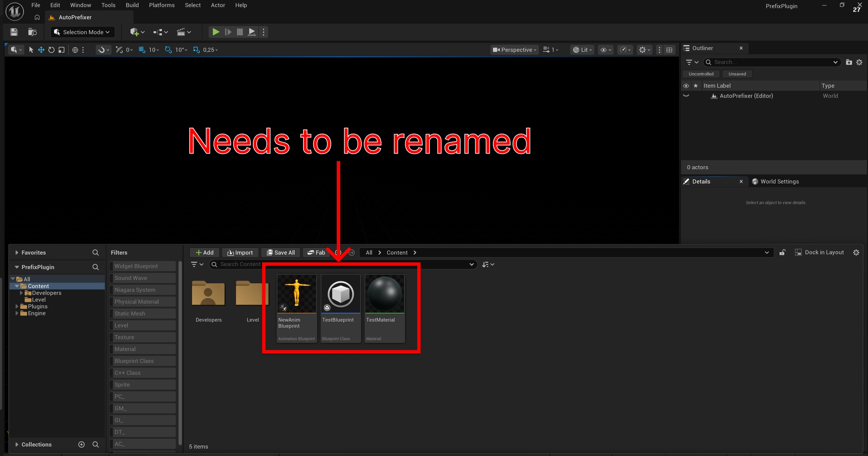868x456 pixels.
Task: Select the TestMaterial asset thumbnail
Action: pyautogui.click(x=384, y=294)
